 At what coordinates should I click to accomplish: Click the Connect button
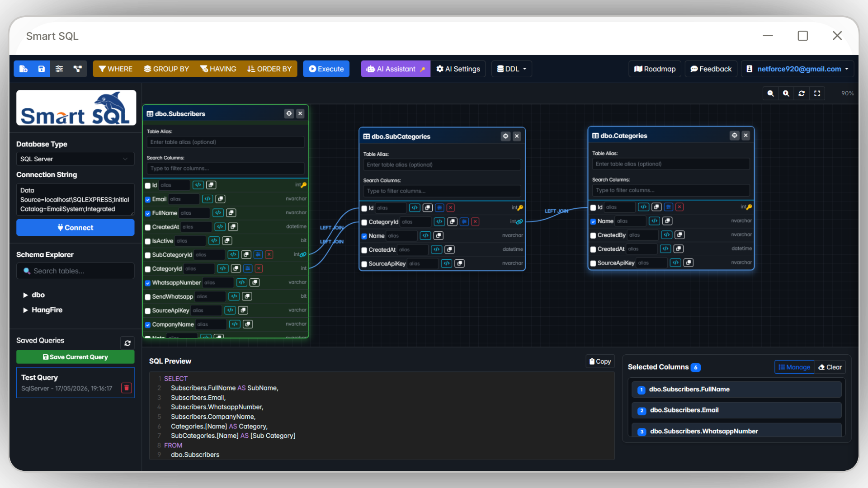point(75,228)
